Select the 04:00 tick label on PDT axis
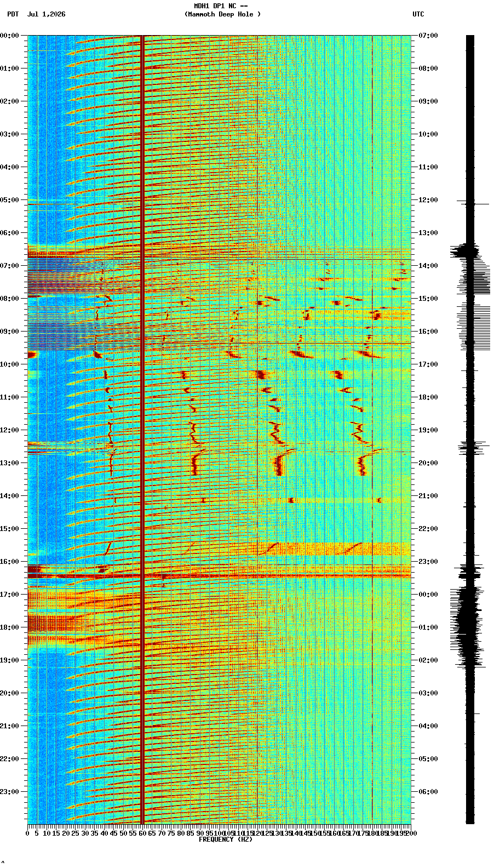494x868 pixels. click(x=9, y=167)
